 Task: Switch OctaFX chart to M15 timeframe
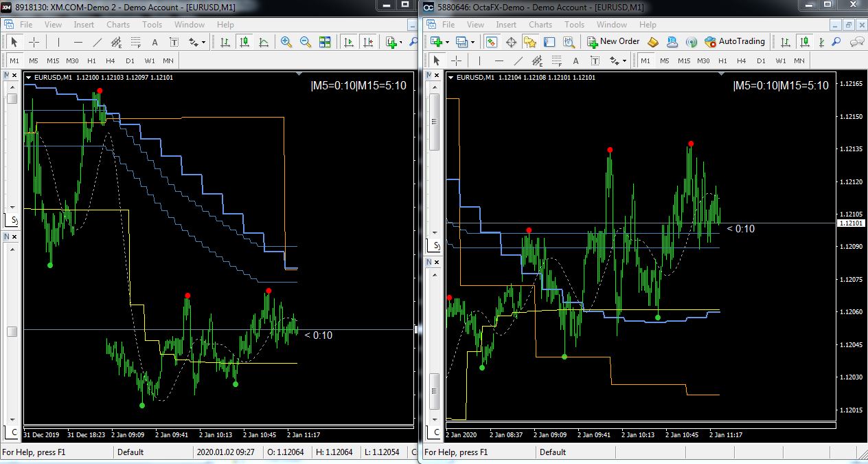click(x=684, y=60)
